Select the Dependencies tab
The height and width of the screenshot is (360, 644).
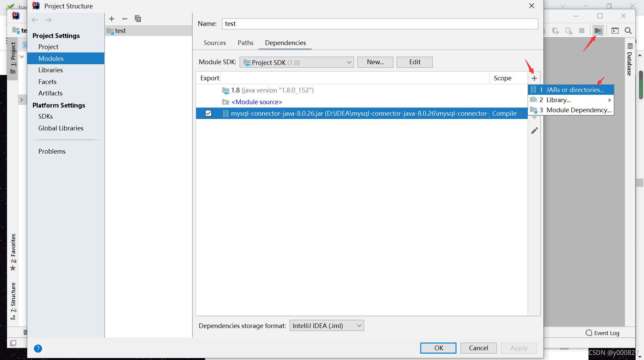286,43
